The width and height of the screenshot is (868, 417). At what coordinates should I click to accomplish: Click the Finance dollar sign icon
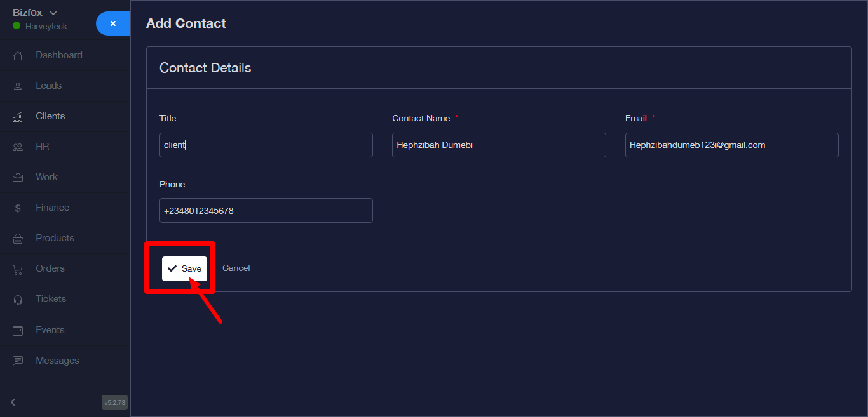(18, 208)
